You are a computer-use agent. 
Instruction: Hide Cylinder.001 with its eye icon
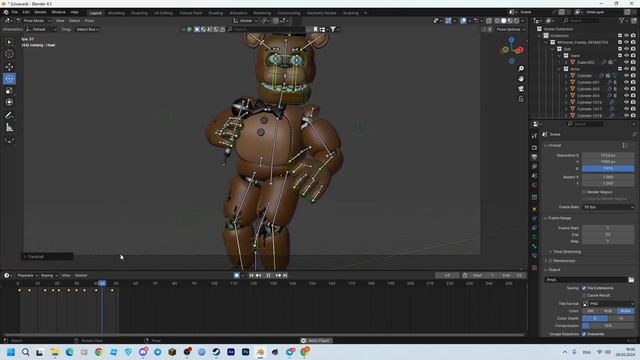point(627,82)
